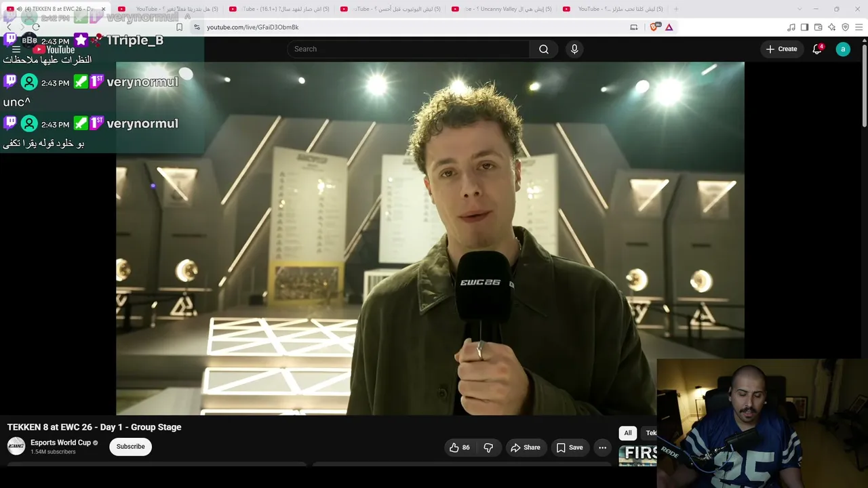Reload the current page
This screenshot has width=868, height=488.
pos(36,27)
